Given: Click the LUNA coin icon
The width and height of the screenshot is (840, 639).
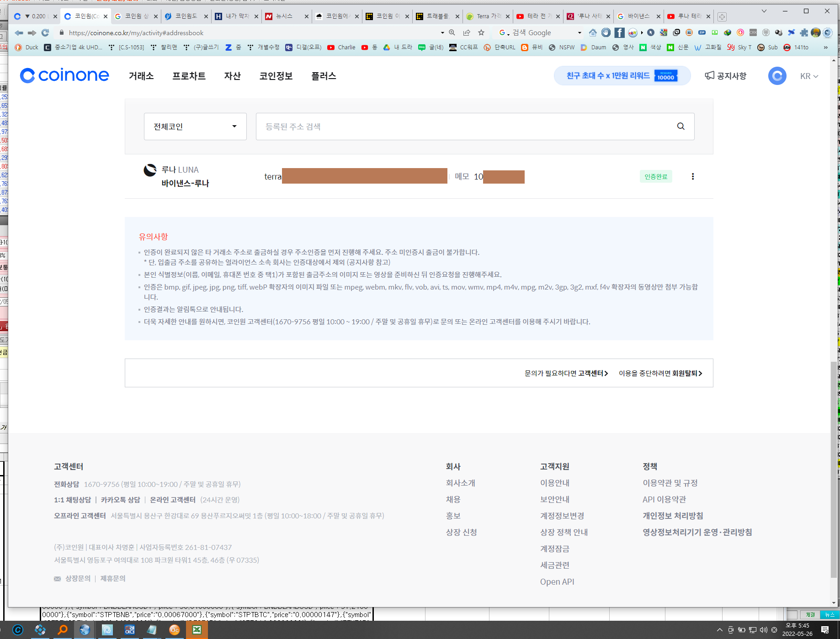Looking at the screenshot, I should pyautogui.click(x=150, y=170).
